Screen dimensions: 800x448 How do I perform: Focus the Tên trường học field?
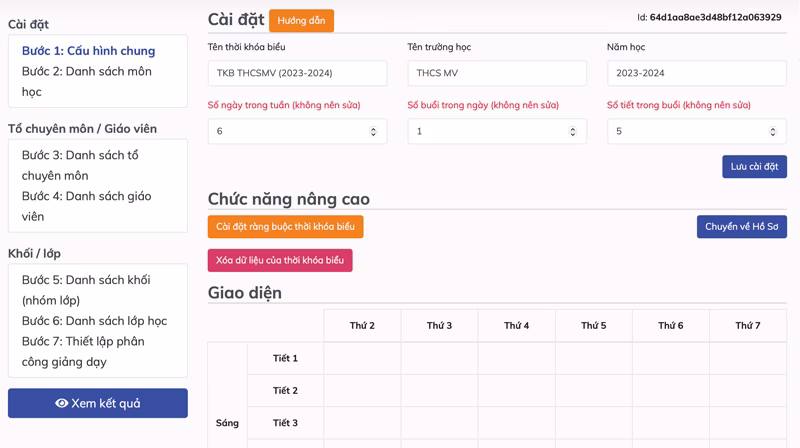pyautogui.click(x=497, y=73)
